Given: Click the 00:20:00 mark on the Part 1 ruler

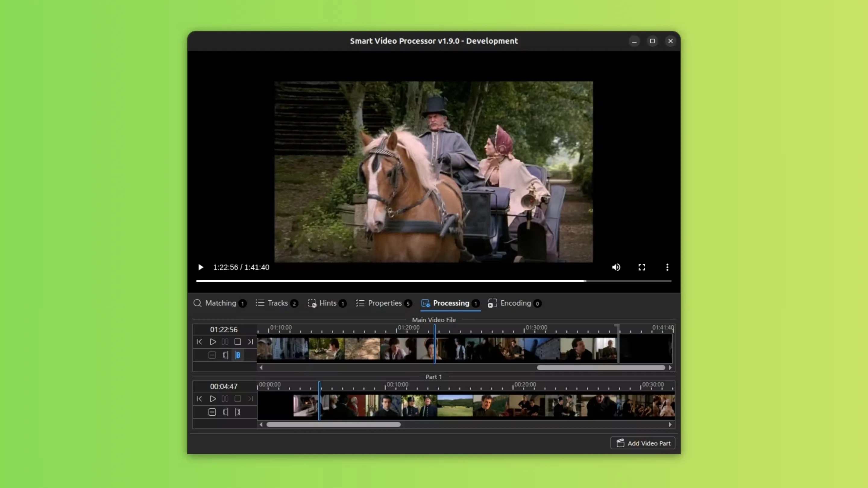Looking at the screenshot, I should 525,384.
